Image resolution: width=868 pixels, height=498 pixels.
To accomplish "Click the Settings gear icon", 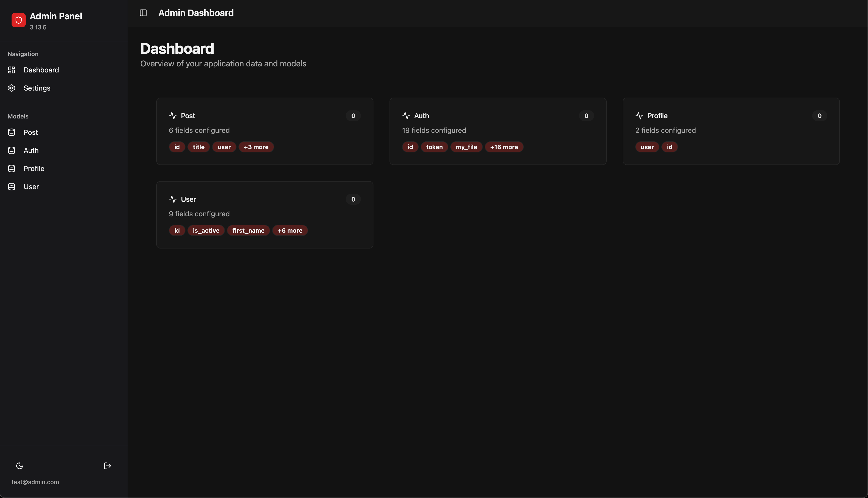I will click(12, 88).
